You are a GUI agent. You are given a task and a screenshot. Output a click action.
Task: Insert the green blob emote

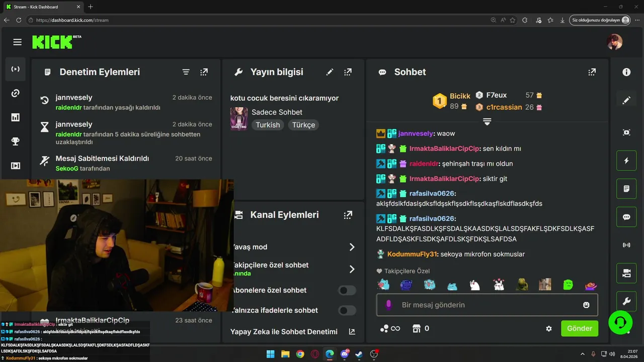[568, 285]
